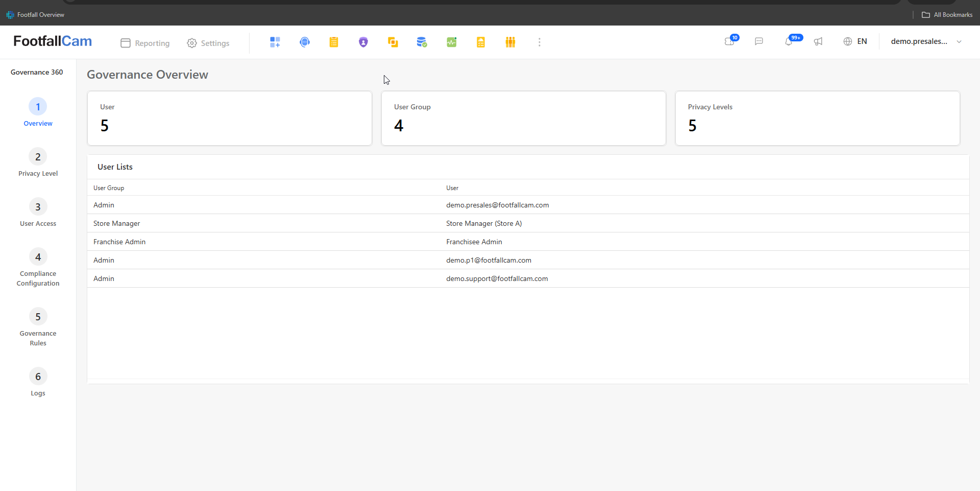Open the support headset icon
The height and width of the screenshot is (491, 980).
point(305,42)
